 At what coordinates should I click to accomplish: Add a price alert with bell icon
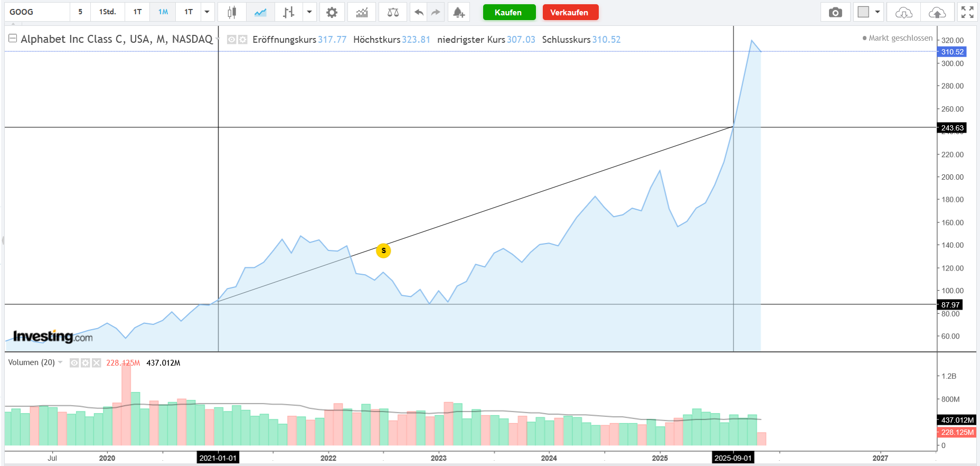pos(458,12)
